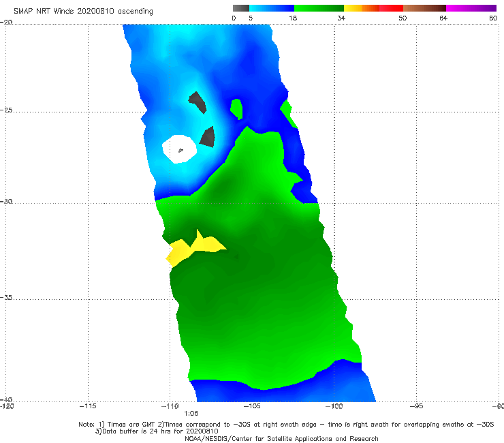
Task: Click the magenta-purple 64-80 color scale segment
Action: pos(471,8)
